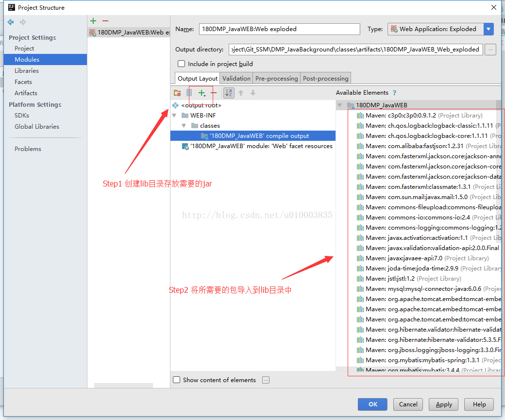505x420 pixels.
Task: Browse output directory with ellipsis button
Action: [x=490, y=50]
